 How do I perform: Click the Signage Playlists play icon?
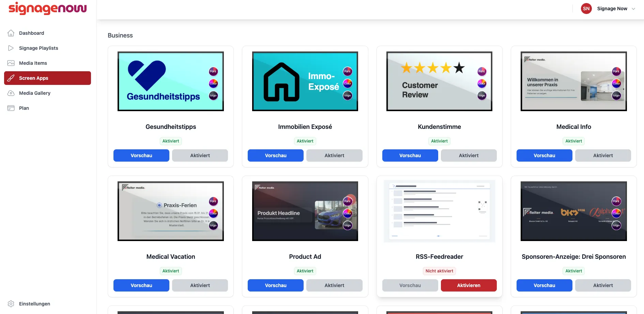point(11,48)
